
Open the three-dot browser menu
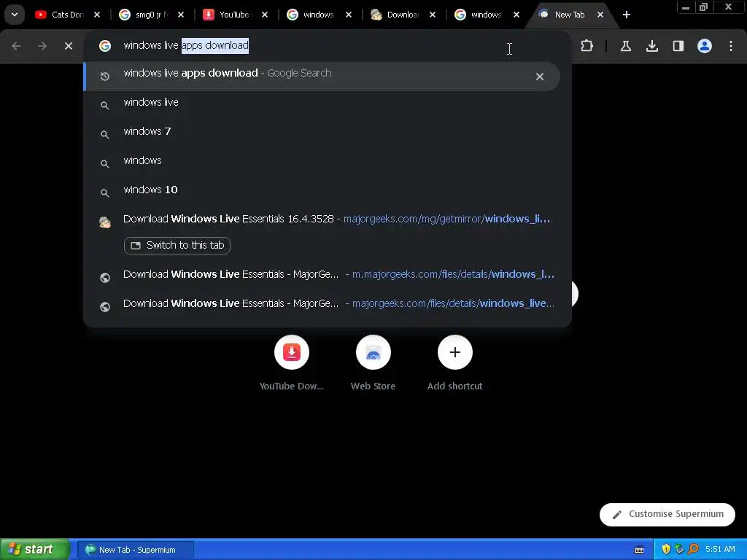tap(731, 46)
